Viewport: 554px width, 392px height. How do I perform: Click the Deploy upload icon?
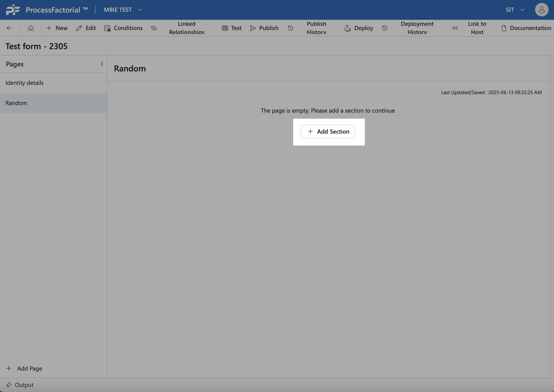348,28
